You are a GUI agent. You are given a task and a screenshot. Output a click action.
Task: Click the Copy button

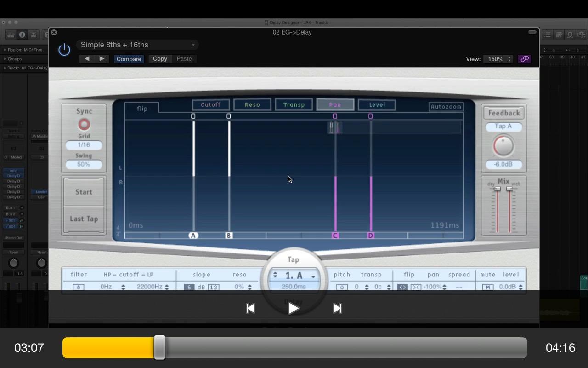click(x=160, y=59)
